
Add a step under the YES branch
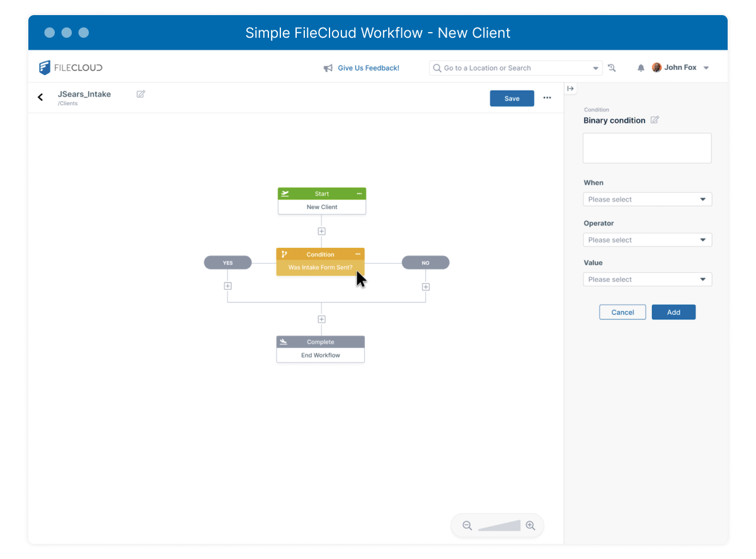(x=227, y=286)
